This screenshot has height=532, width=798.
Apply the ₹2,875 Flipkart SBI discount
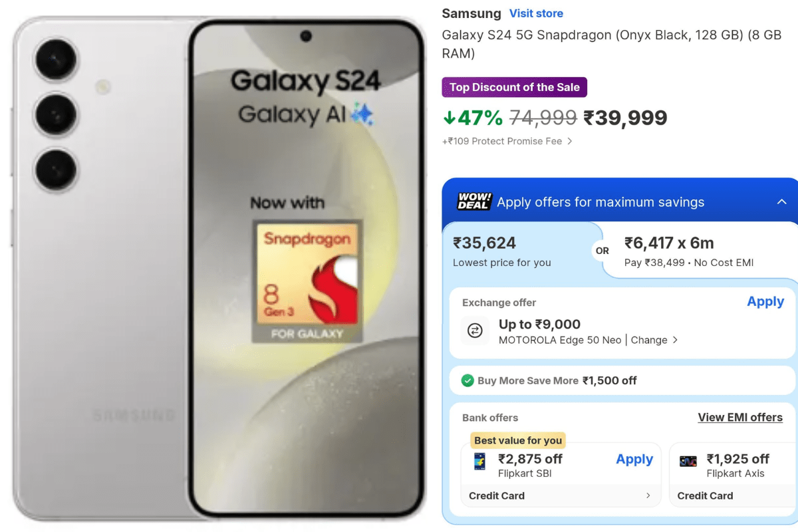[634, 459]
